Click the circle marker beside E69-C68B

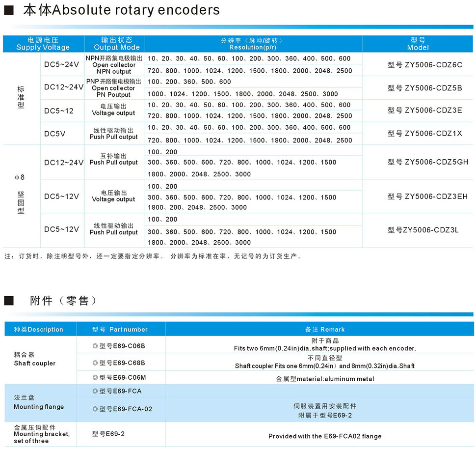(x=95, y=363)
